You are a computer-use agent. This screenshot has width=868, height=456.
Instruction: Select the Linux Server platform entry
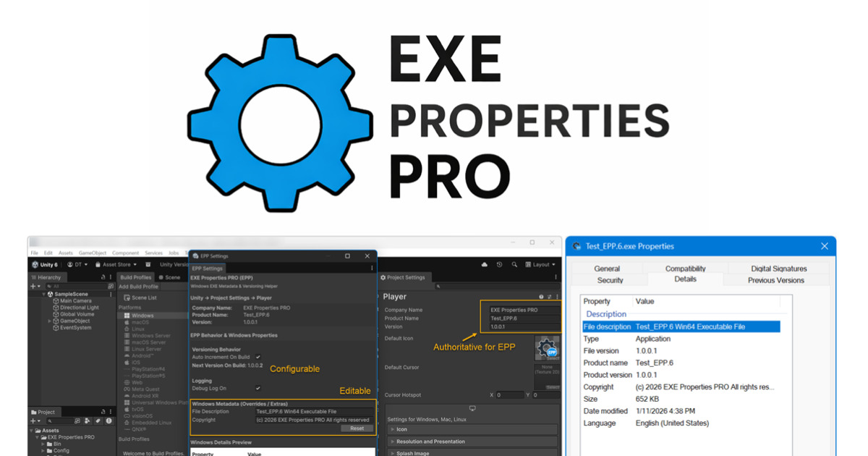(x=142, y=349)
